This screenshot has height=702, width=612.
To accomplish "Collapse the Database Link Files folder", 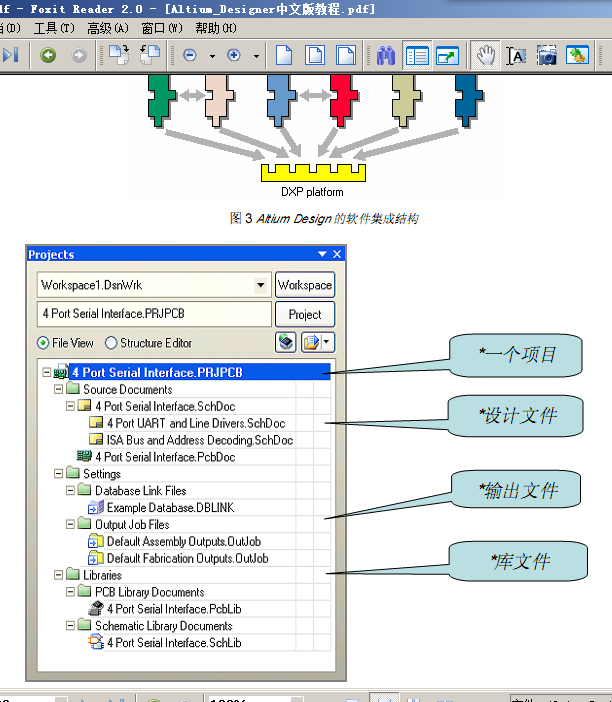I will 70,490.
